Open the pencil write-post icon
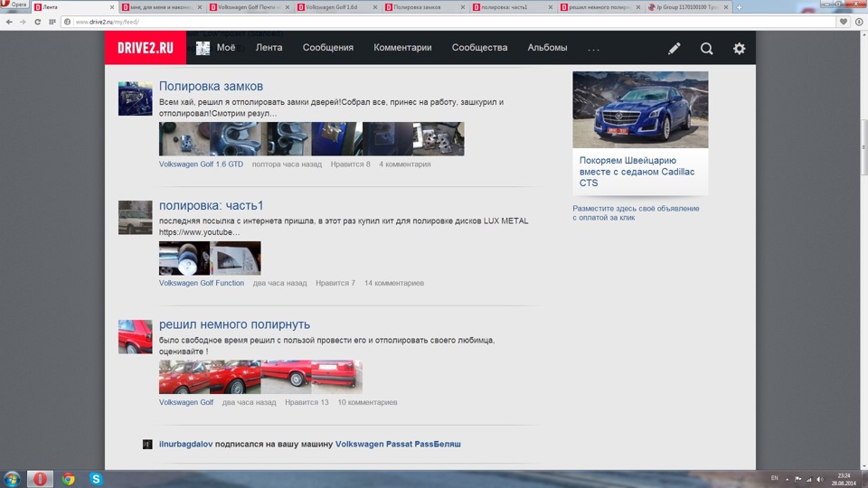The height and width of the screenshot is (488, 868). tap(674, 48)
